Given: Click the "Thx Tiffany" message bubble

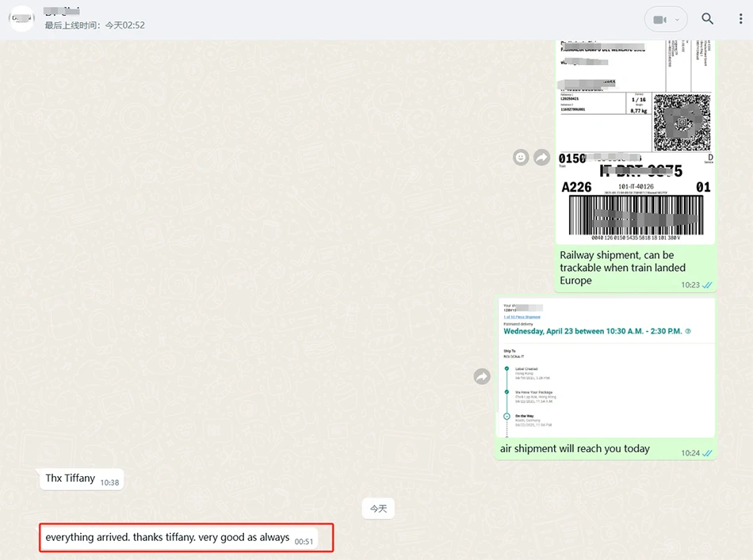Looking at the screenshot, I should (x=71, y=478).
